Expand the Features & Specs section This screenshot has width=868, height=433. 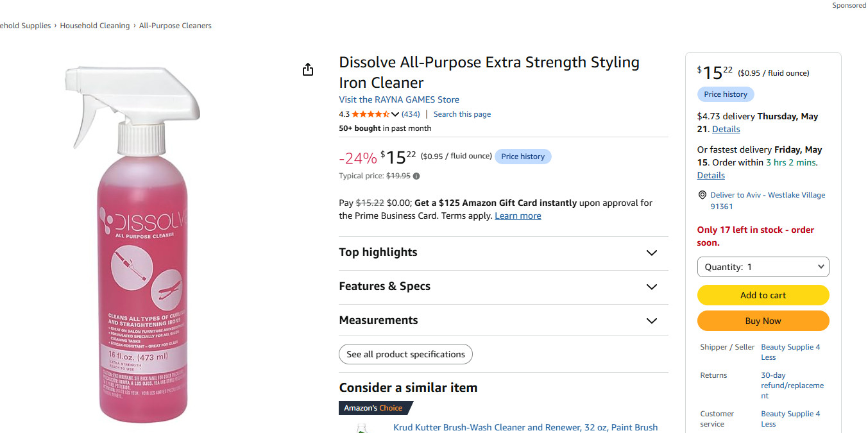pos(504,287)
